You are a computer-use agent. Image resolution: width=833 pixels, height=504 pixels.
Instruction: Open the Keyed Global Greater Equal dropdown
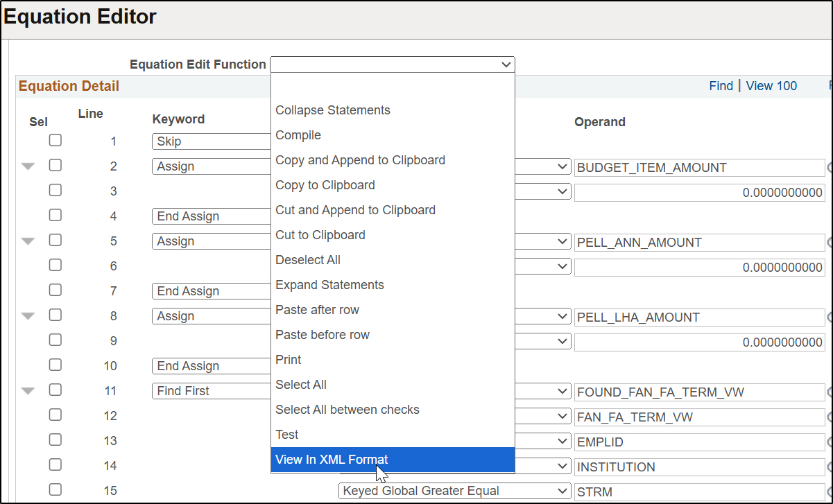(455, 491)
